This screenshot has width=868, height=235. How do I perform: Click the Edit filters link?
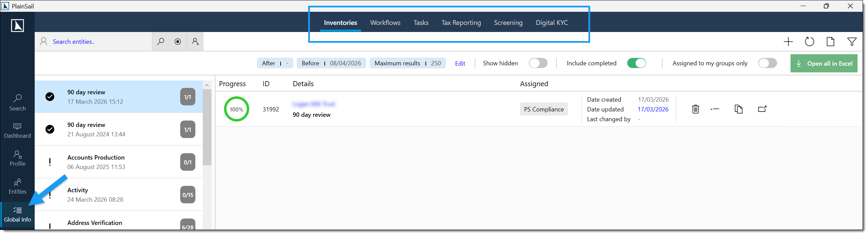(460, 64)
